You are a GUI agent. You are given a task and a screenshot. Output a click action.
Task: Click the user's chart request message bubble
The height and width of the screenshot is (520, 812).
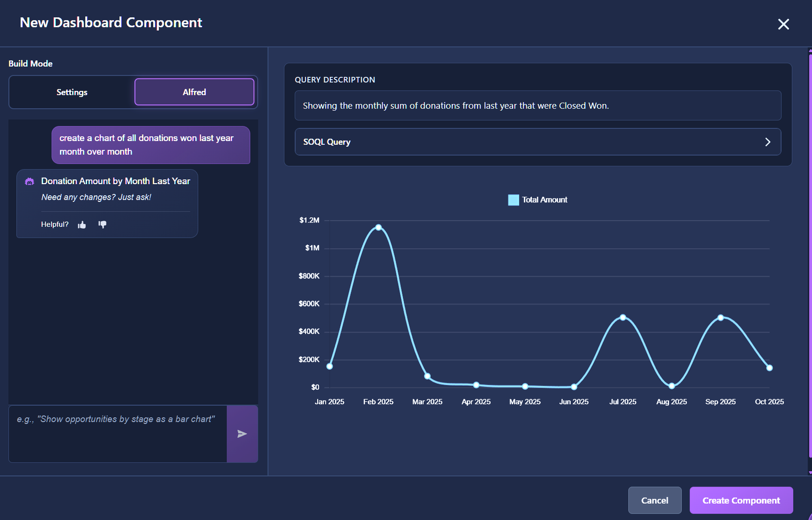click(151, 145)
